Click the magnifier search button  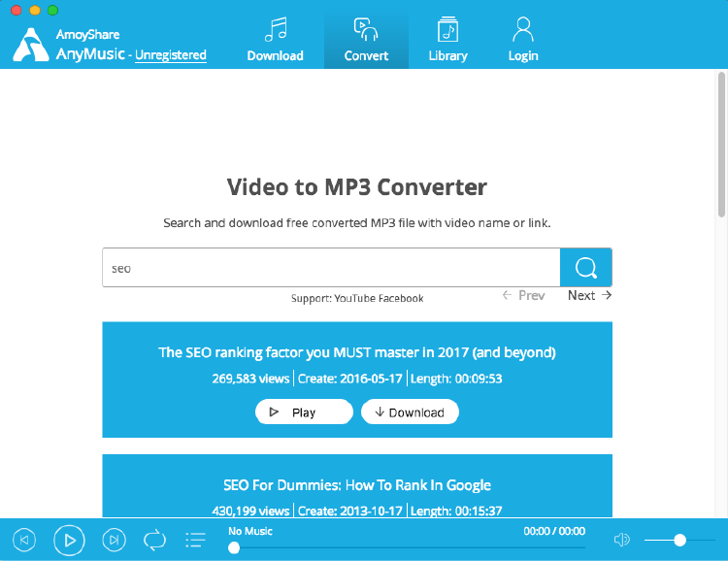coord(586,268)
